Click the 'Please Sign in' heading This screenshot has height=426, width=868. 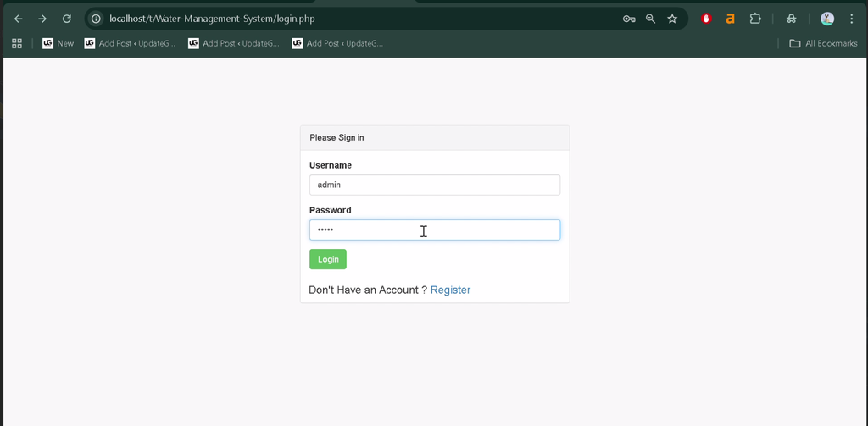[x=337, y=138]
